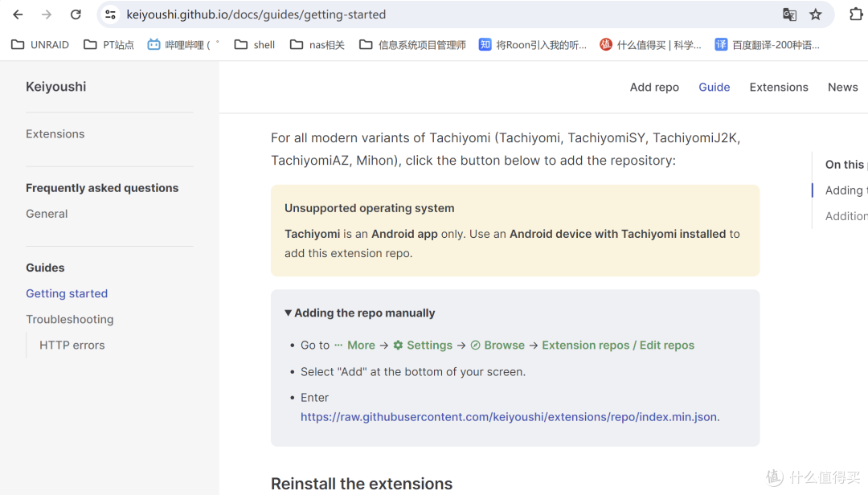Click the raw.githubusercontent.com index.min.json link

tap(509, 417)
